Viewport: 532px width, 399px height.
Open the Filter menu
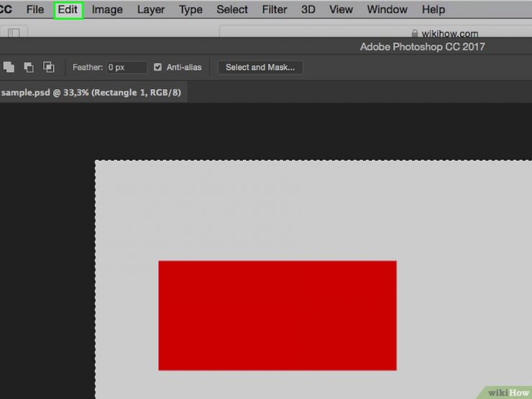[x=275, y=9]
